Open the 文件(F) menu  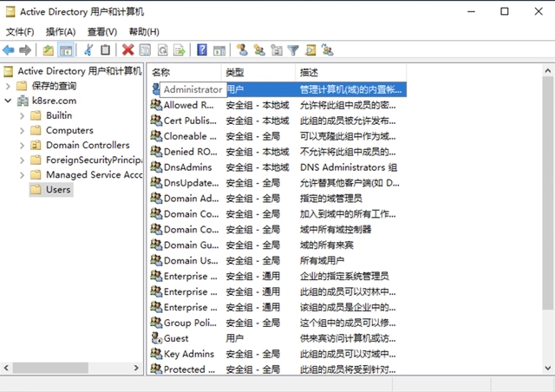(20, 32)
